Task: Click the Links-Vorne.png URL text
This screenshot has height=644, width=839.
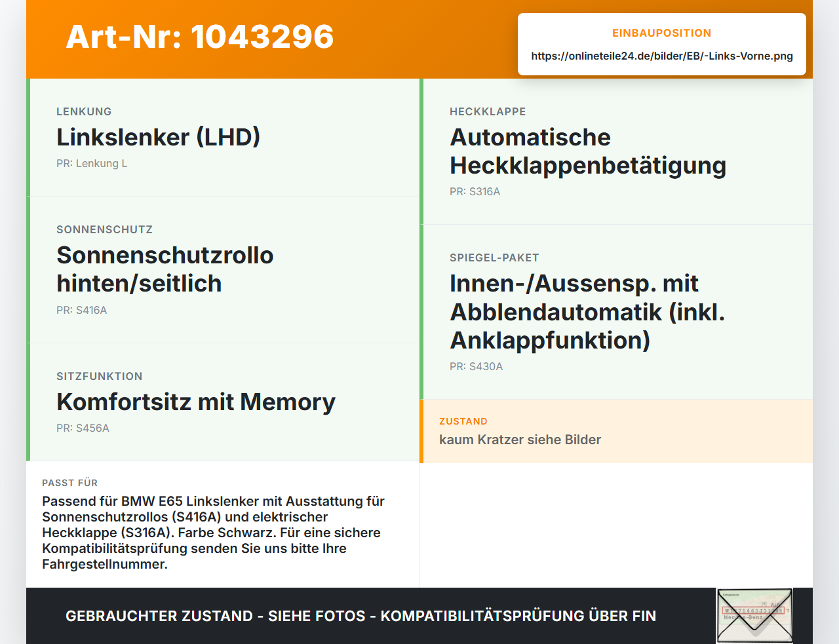Action: pyautogui.click(x=662, y=56)
